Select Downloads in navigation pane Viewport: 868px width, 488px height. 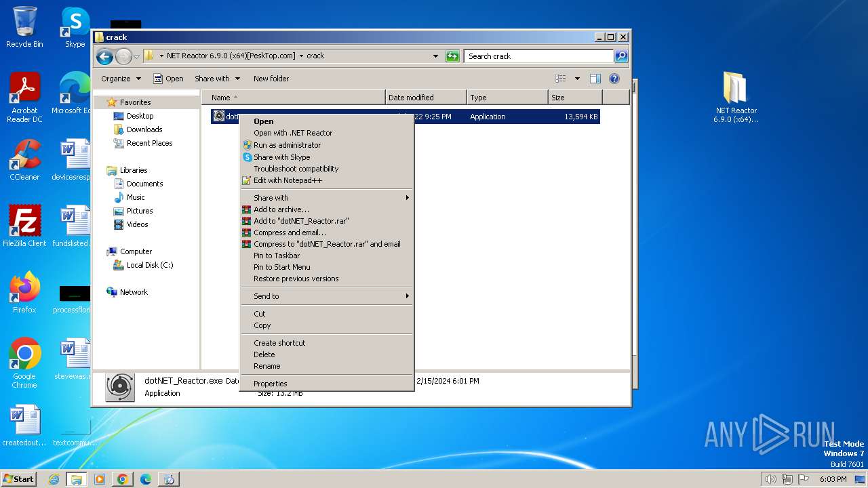144,129
